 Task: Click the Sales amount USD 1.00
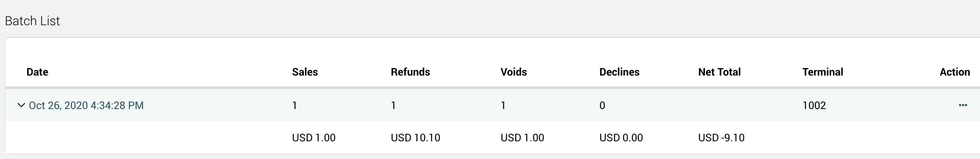(314, 138)
